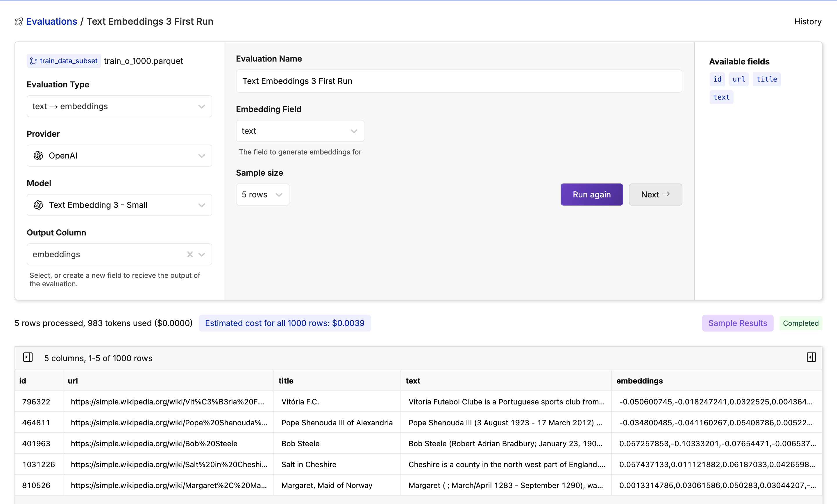This screenshot has height=504, width=837.
Task: Toggle the left sidebar panel icon
Action: point(28,357)
